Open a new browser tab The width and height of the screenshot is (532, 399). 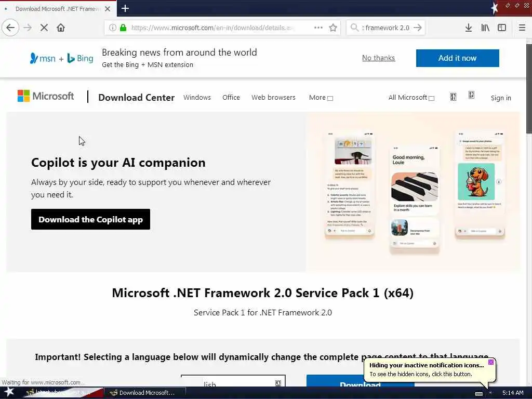pos(125,8)
